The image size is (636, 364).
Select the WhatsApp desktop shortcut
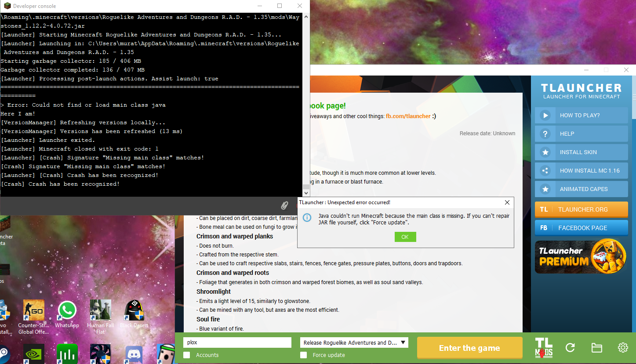[x=67, y=314]
